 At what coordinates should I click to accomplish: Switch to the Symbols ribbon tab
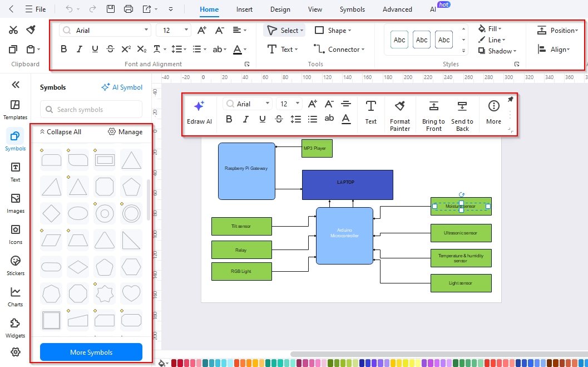click(352, 9)
